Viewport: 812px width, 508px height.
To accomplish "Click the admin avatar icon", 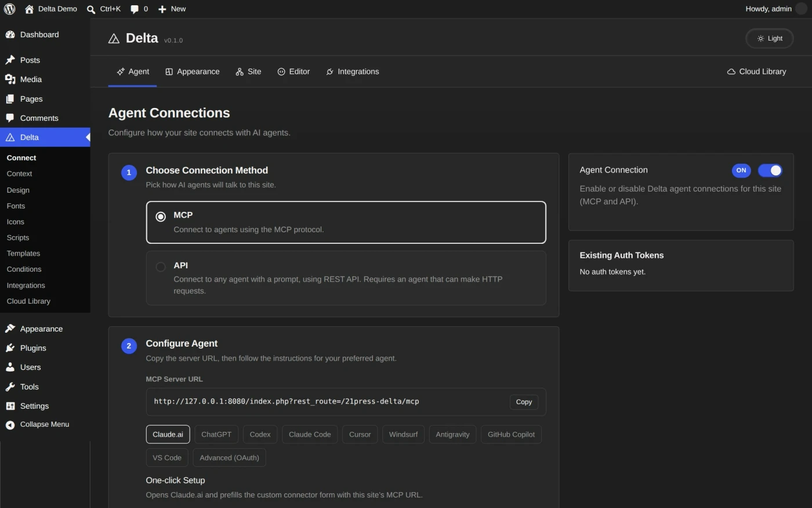I will click(x=801, y=9).
